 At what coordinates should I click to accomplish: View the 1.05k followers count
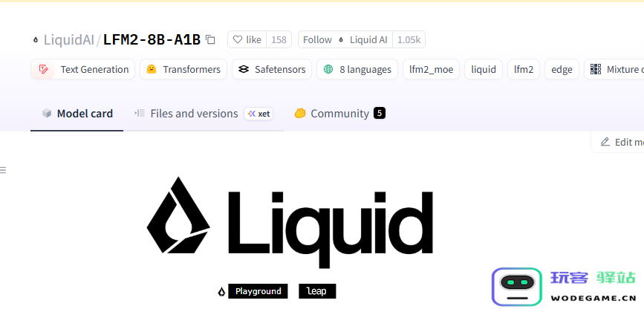tap(409, 39)
